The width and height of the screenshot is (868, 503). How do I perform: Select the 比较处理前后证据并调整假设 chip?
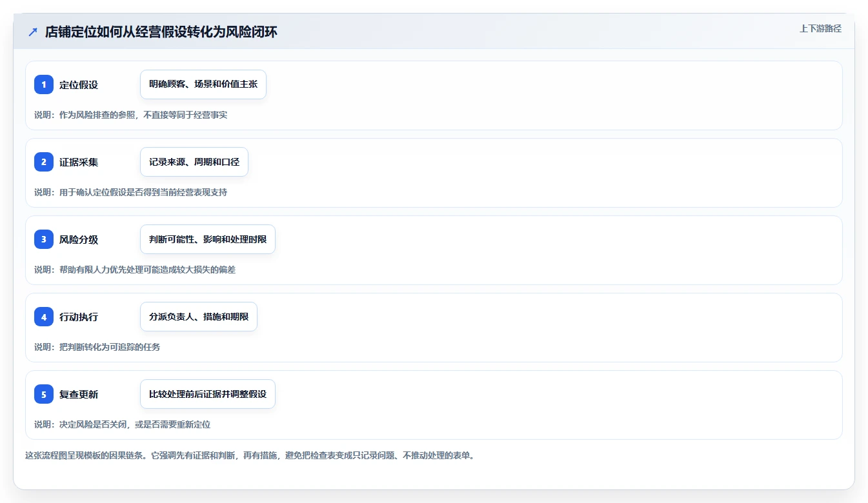click(208, 394)
